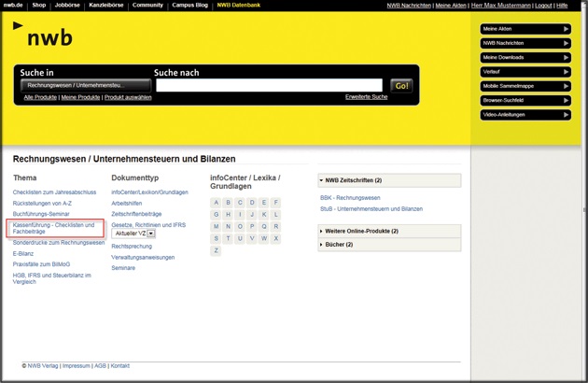Screen dimensions: 588x383
Task: Select letter M in the infoCenter grid
Action: [217, 226]
